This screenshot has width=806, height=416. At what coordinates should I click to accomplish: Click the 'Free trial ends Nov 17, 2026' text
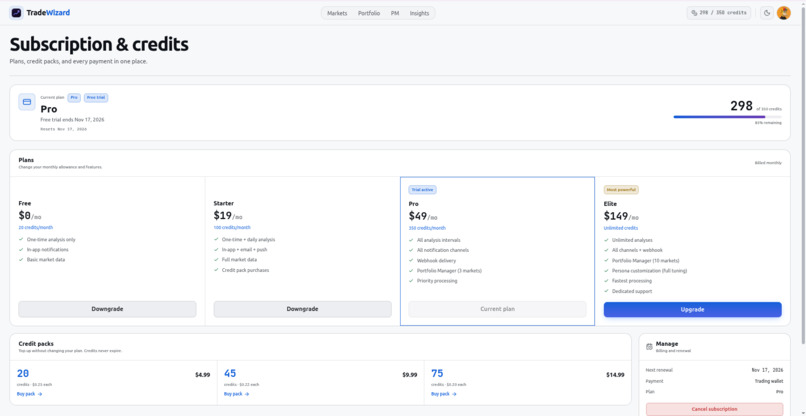pos(72,120)
